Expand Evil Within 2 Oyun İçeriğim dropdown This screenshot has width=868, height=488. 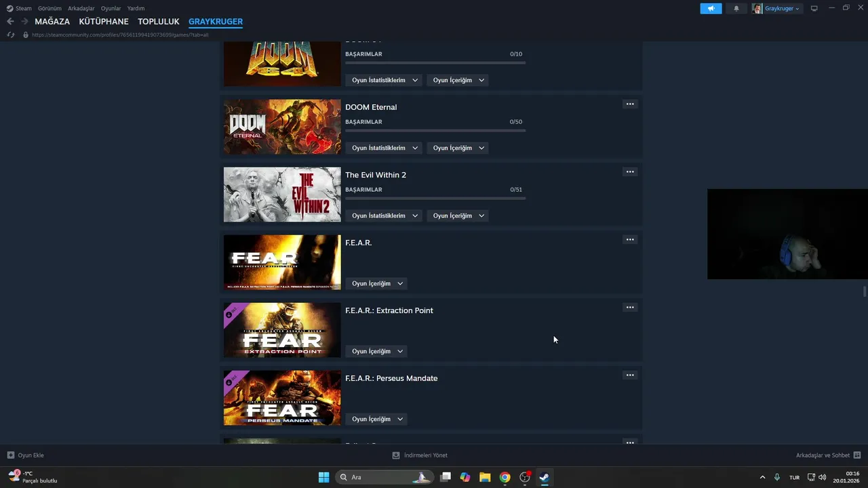point(458,216)
